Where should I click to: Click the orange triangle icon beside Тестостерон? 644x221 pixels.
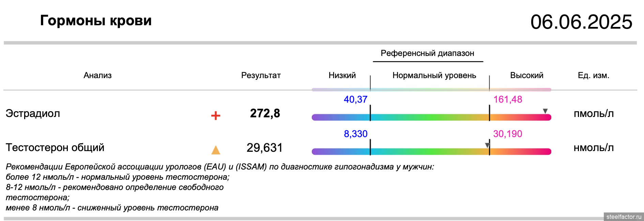tap(215, 150)
